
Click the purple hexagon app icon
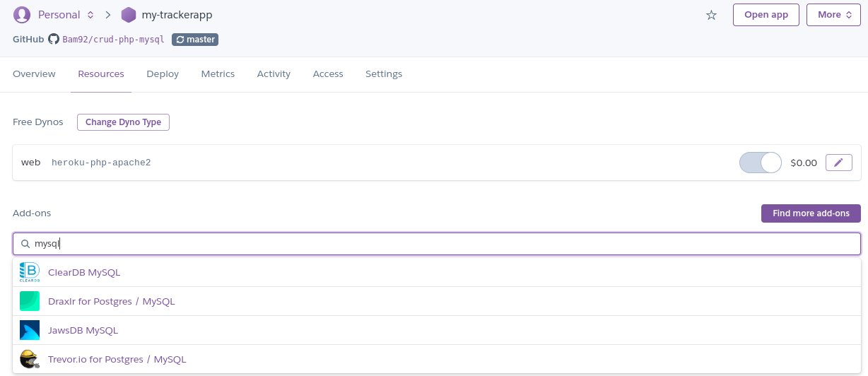click(128, 14)
